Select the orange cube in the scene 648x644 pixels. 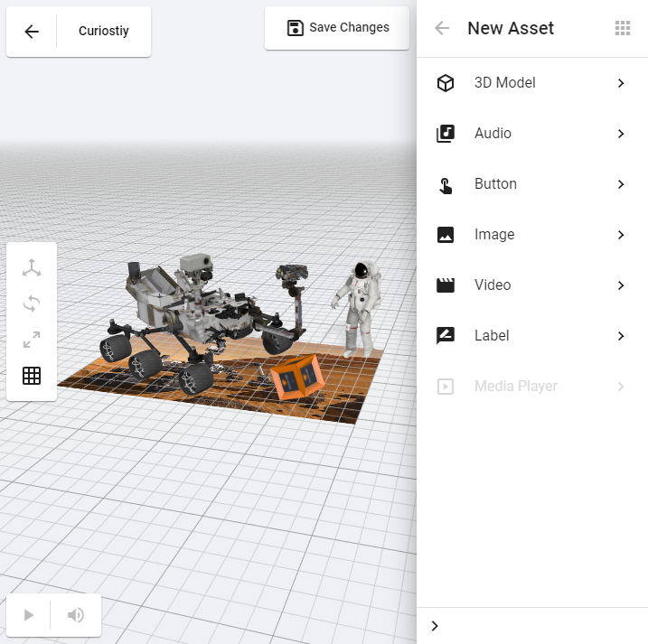(x=296, y=377)
